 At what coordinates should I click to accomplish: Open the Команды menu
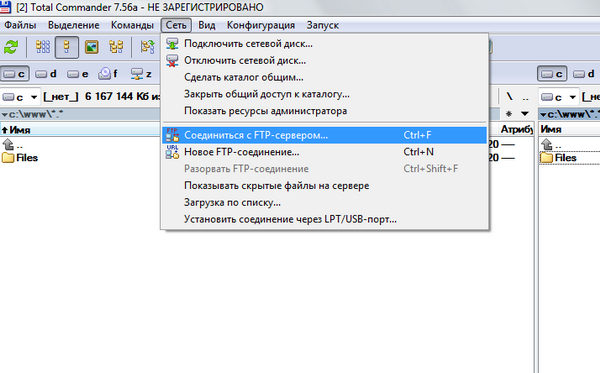132,25
